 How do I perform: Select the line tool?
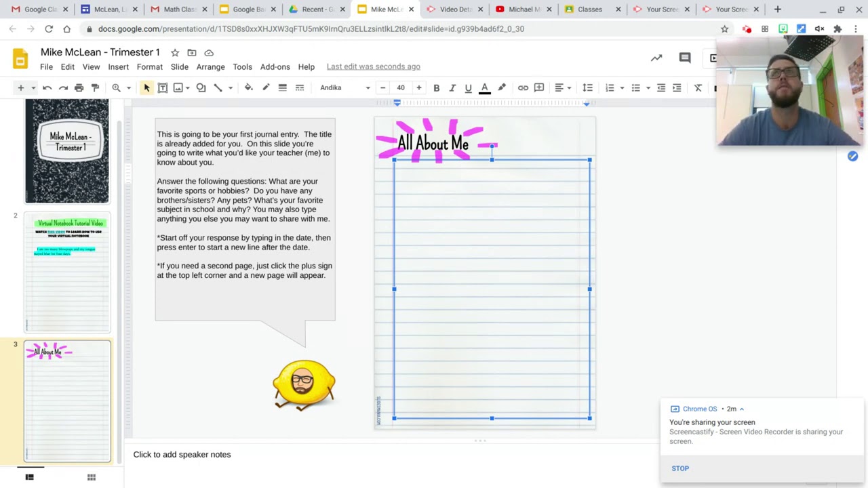click(218, 87)
